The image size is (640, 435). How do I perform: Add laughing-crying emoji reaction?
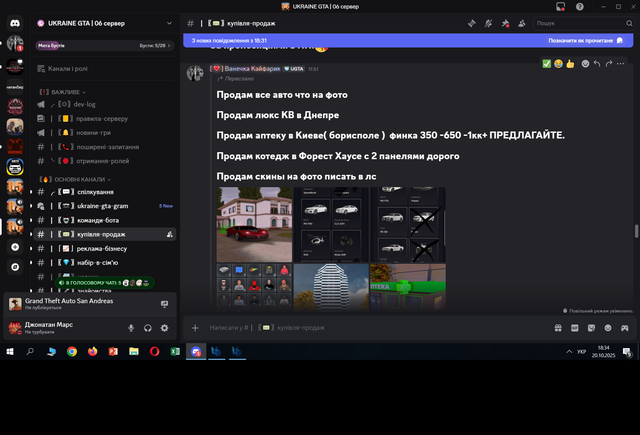tap(558, 64)
